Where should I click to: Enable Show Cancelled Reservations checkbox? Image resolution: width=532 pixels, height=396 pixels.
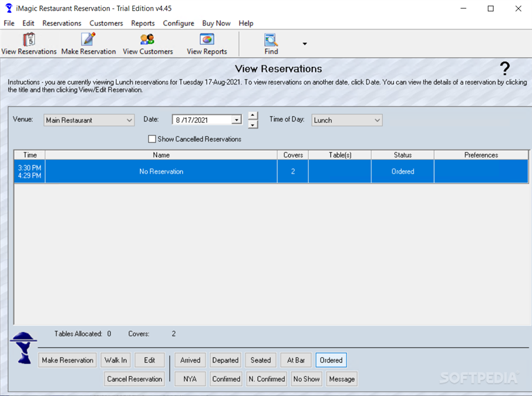(152, 139)
